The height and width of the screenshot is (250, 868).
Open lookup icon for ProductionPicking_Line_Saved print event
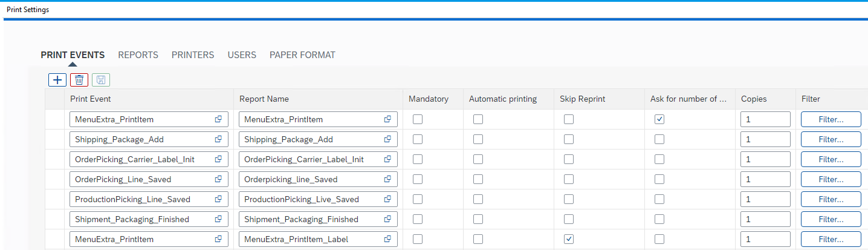[218, 199]
